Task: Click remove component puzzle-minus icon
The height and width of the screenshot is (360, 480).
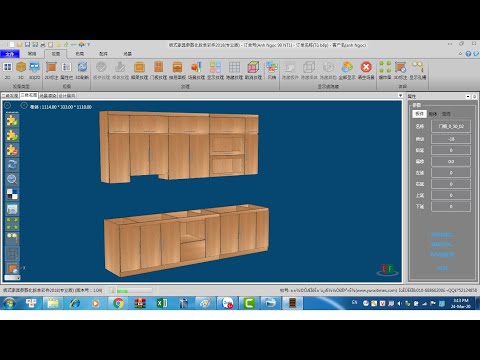Action: tap(12, 150)
